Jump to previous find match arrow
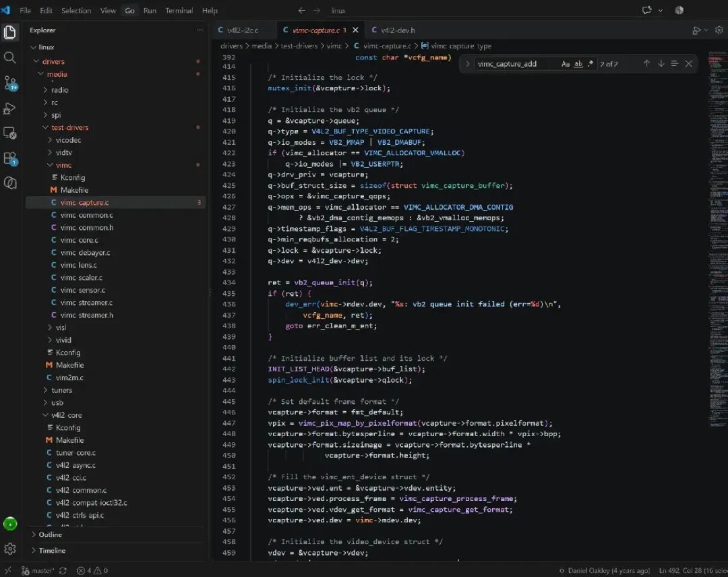The image size is (728, 577). 646,63
